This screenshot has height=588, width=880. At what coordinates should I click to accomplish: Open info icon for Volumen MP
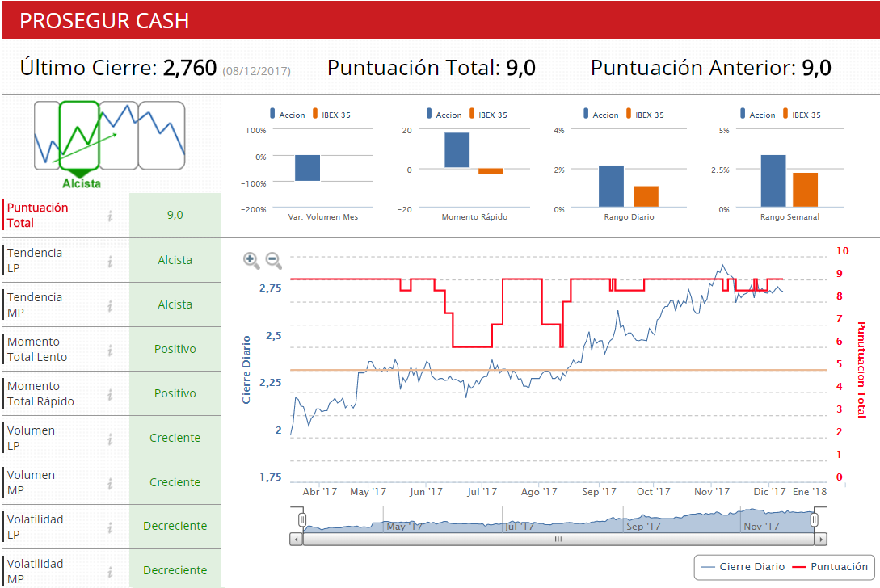click(110, 482)
